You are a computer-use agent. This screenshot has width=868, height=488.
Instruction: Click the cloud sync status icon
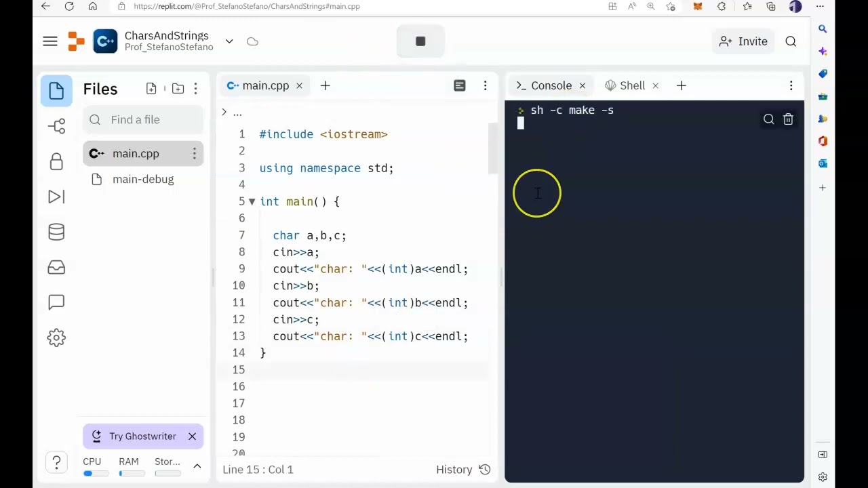[252, 41]
